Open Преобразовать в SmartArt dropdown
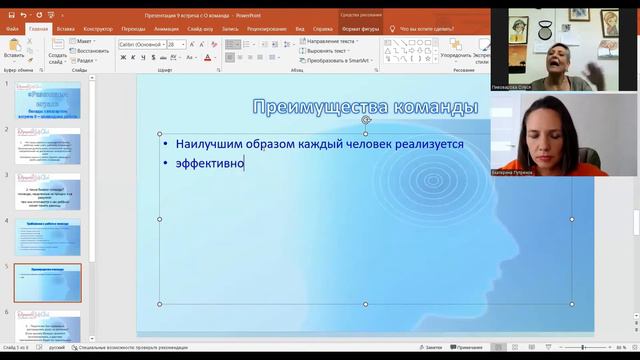640x360 pixels. [x=337, y=60]
